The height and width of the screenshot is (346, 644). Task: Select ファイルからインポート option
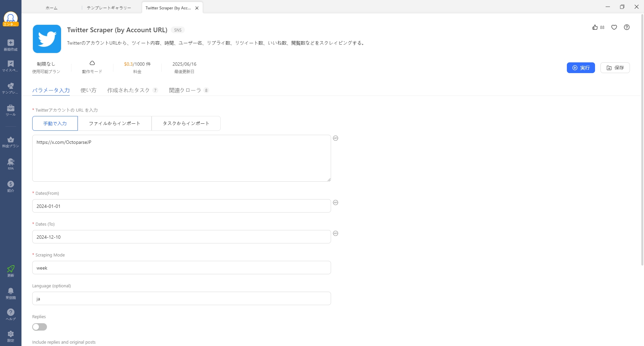[x=115, y=123]
